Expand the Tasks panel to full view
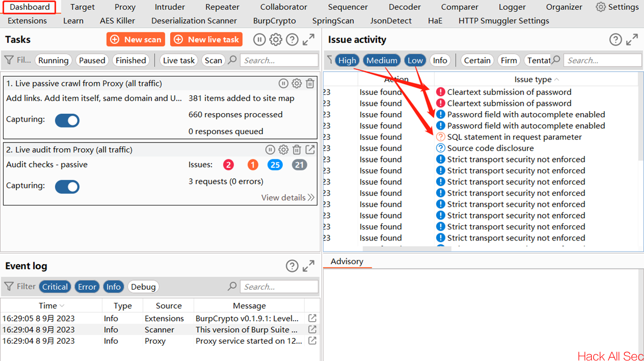644x361 pixels. coord(309,40)
